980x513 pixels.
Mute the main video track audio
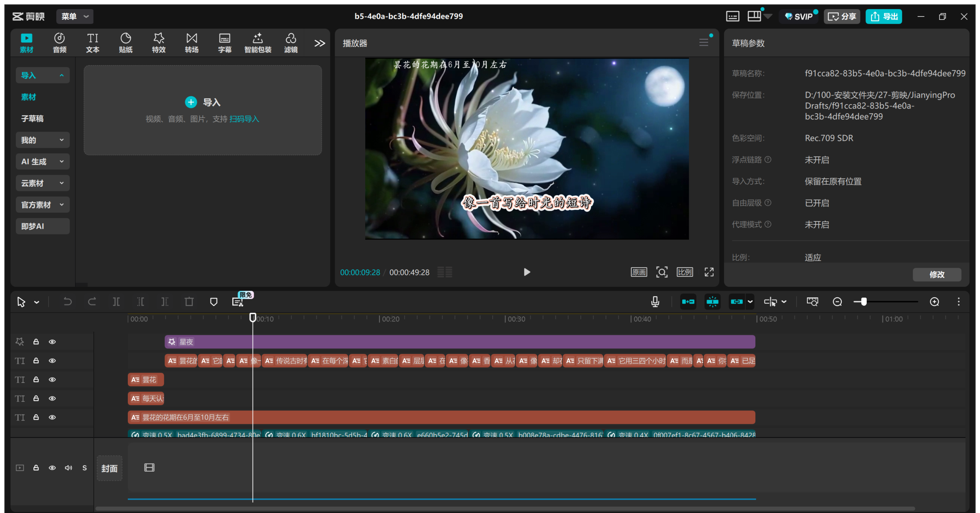tap(69, 468)
